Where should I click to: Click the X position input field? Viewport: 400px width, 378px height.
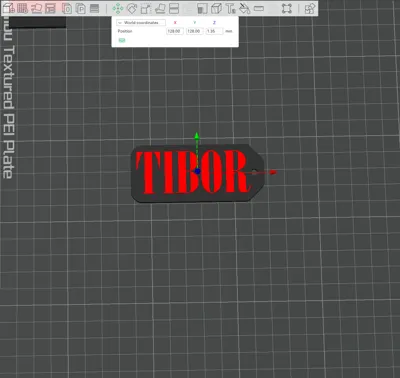click(x=174, y=31)
